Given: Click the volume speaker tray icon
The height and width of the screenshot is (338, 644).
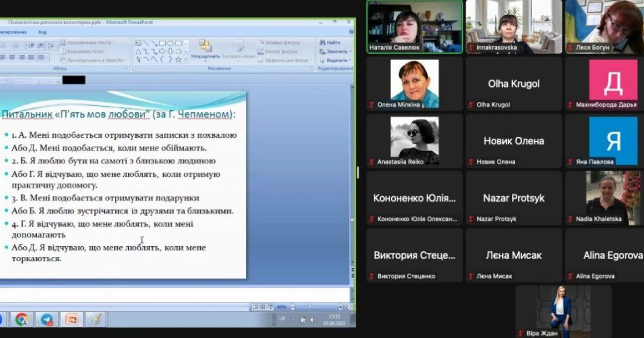Looking at the screenshot, I should (x=312, y=320).
